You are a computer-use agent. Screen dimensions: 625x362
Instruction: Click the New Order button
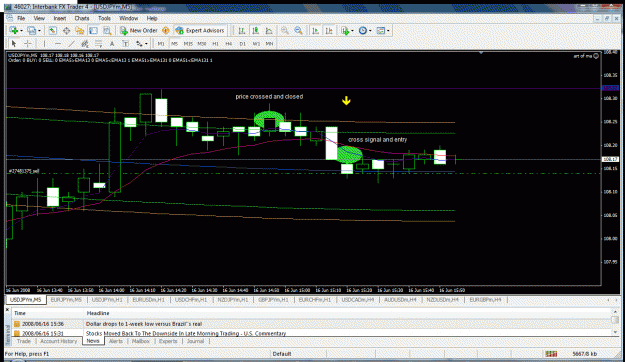[139, 31]
